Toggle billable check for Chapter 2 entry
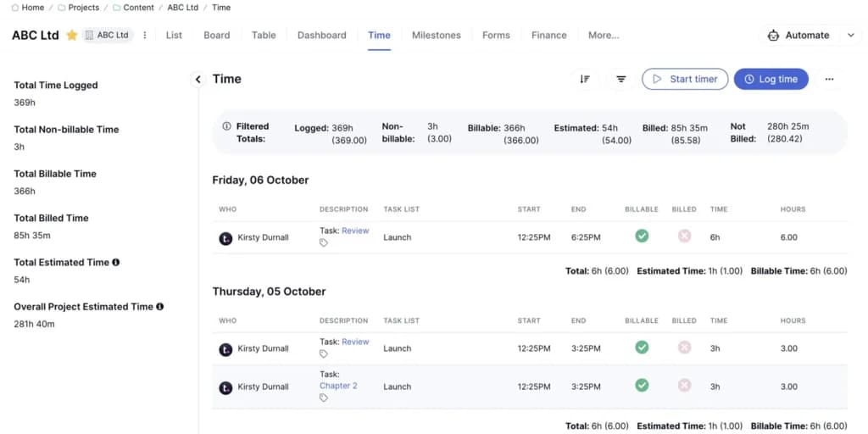The width and height of the screenshot is (868, 434). point(642,386)
